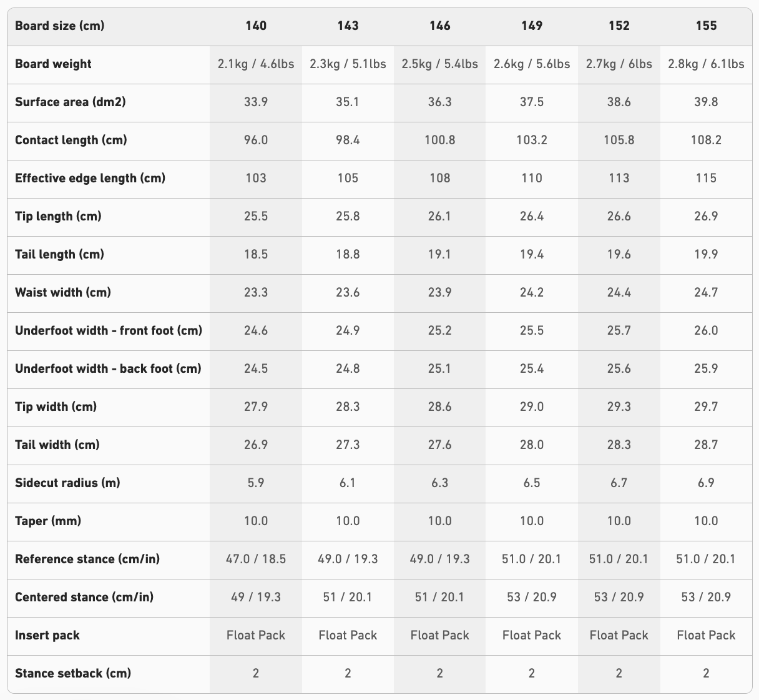Click the 140 board size column header
Viewport: 759px width, 700px height.
pyautogui.click(x=256, y=26)
